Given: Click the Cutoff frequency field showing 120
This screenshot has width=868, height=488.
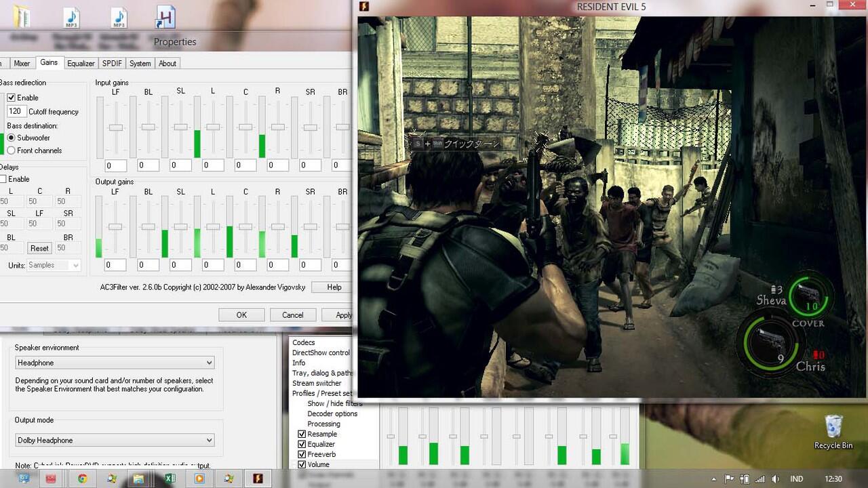Looking at the screenshot, I should pos(16,111).
